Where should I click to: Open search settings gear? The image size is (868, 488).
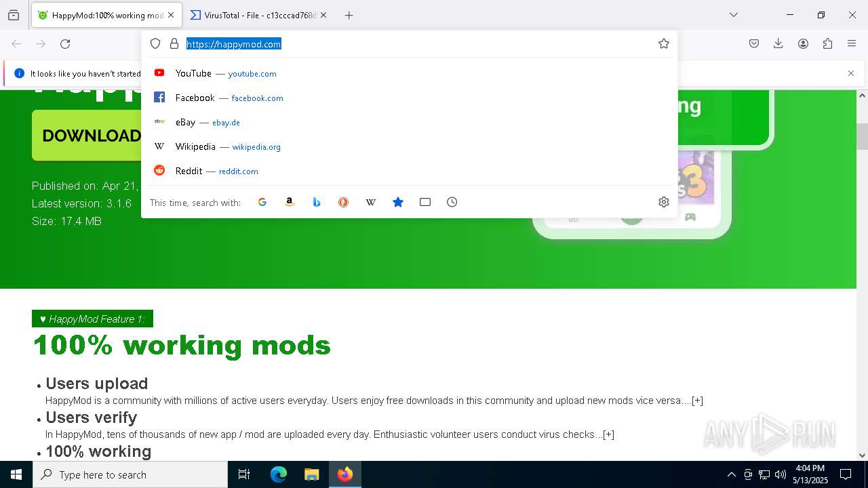click(x=664, y=202)
